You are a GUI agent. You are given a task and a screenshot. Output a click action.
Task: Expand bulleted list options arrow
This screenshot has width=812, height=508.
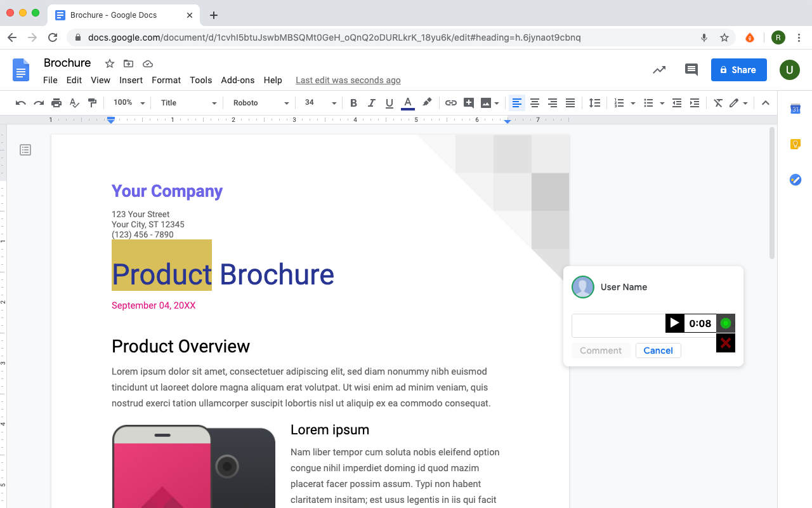[662, 104]
